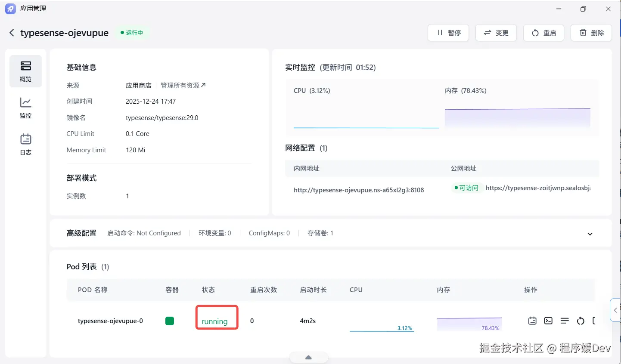Click the 0.1 Core CPU limit value
The height and width of the screenshot is (364, 621).
click(x=137, y=134)
